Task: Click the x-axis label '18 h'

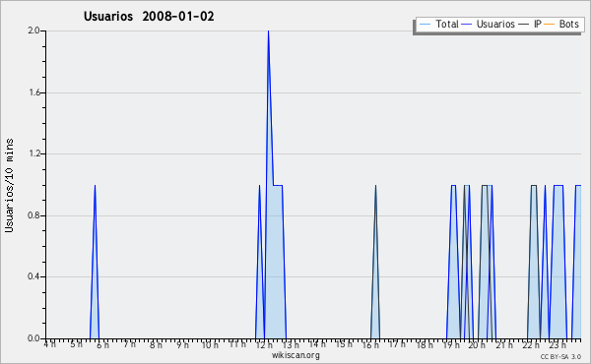Action: click(425, 344)
